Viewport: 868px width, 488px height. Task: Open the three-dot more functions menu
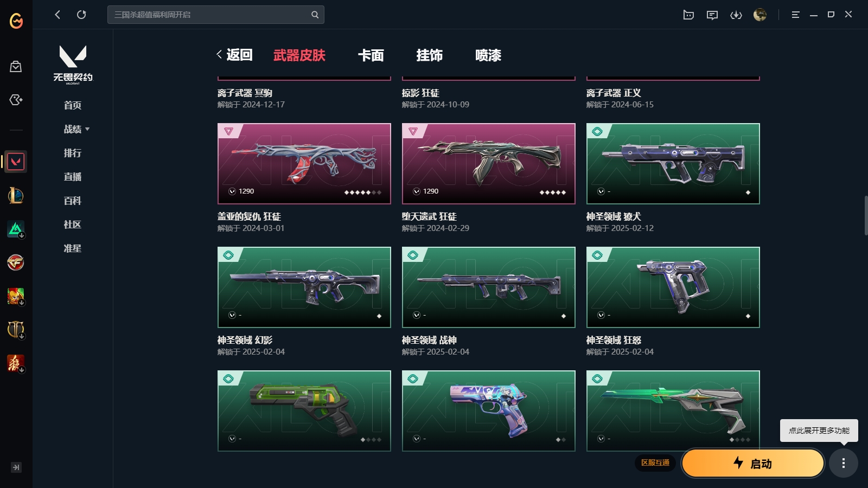(x=844, y=463)
